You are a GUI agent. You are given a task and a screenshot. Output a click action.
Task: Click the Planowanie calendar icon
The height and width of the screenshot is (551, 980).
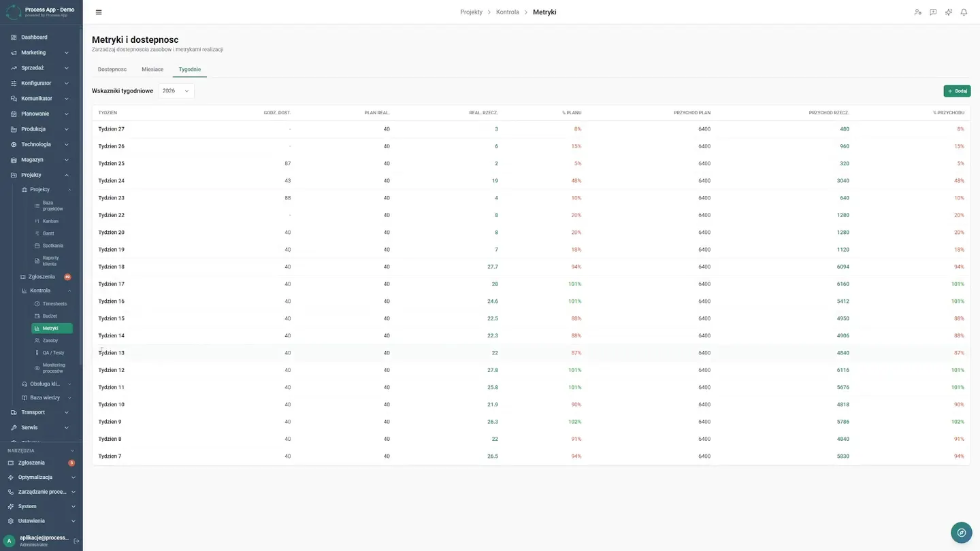[x=14, y=114]
